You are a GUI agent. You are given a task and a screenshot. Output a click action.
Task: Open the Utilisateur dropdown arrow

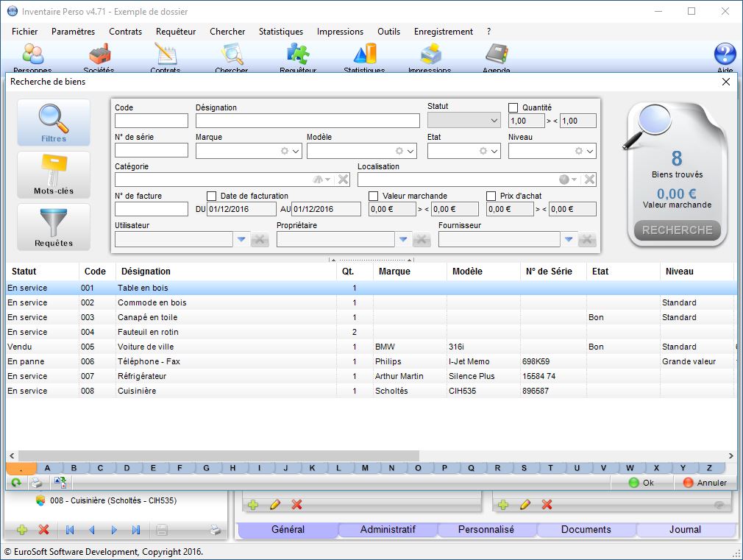pyautogui.click(x=241, y=239)
